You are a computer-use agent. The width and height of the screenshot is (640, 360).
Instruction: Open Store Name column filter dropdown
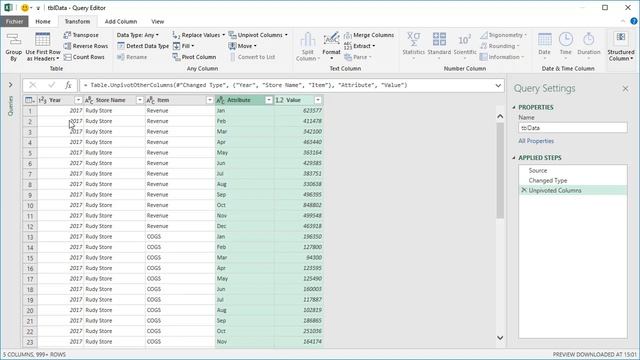pos(140,100)
